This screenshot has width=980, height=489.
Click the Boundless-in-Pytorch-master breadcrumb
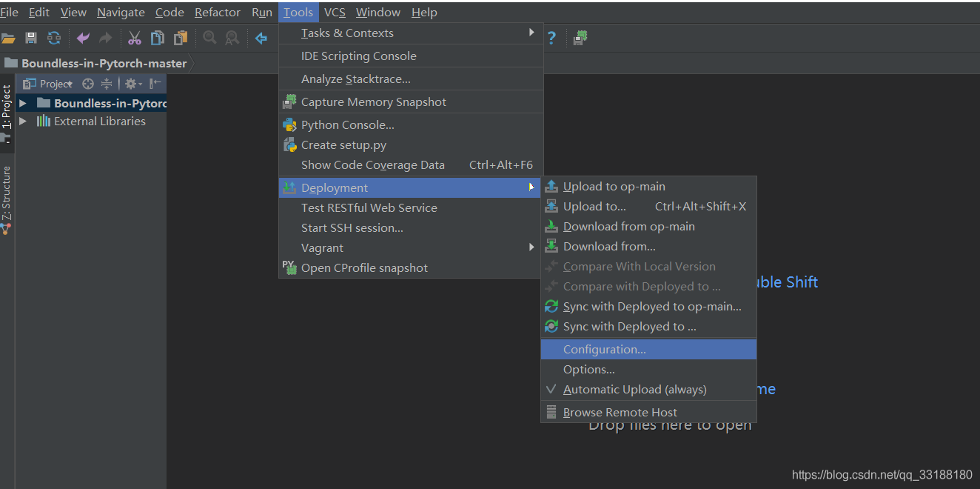104,63
